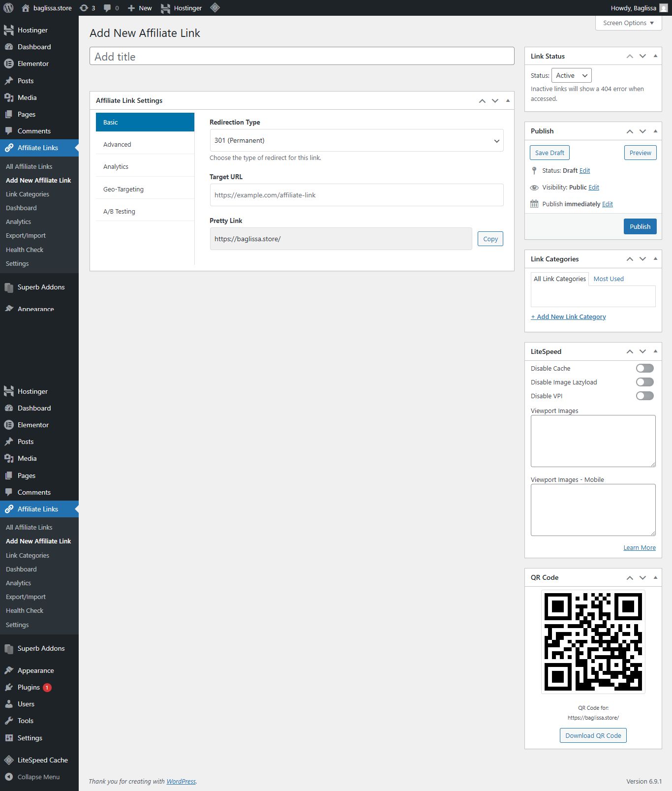Open the WordPress link in the footer
This screenshot has height=791, width=672.
coord(181,781)
